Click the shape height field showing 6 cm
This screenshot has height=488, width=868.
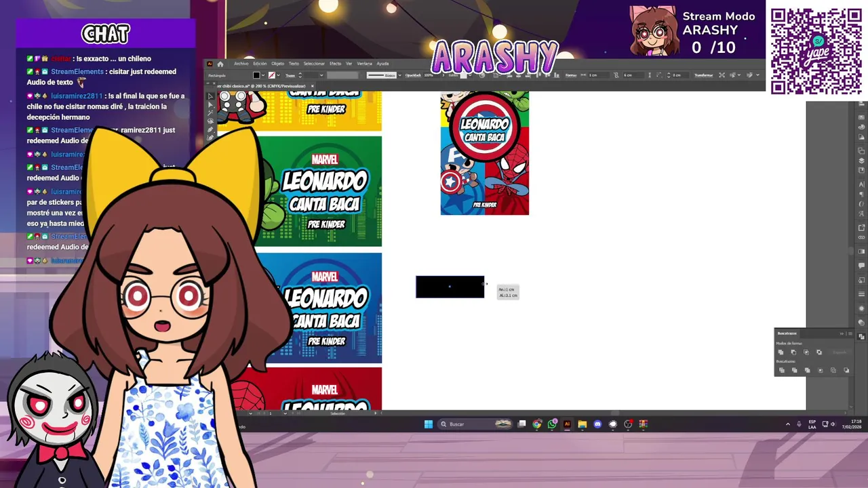click(633, 75)
